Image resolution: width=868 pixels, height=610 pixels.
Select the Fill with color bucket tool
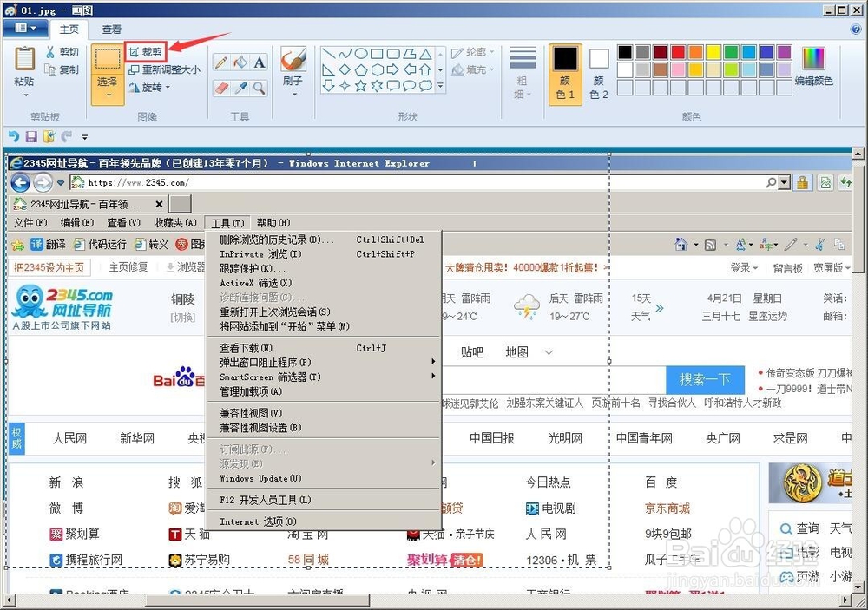click(240, 62)
